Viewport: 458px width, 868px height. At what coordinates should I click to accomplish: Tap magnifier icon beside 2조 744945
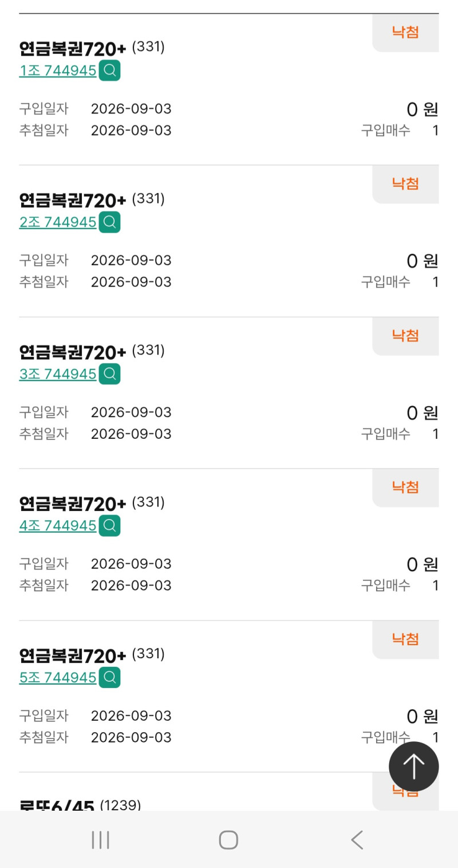point(110,222)
